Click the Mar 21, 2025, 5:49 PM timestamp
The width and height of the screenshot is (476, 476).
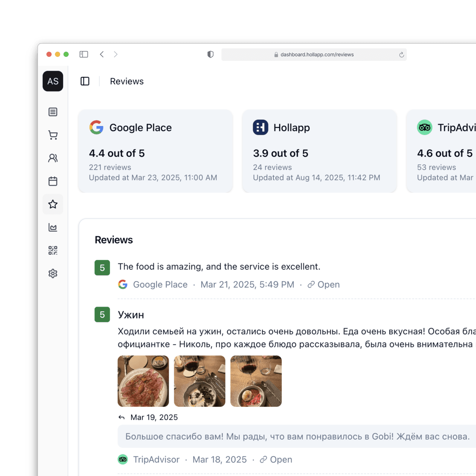(x=247, y=284)
